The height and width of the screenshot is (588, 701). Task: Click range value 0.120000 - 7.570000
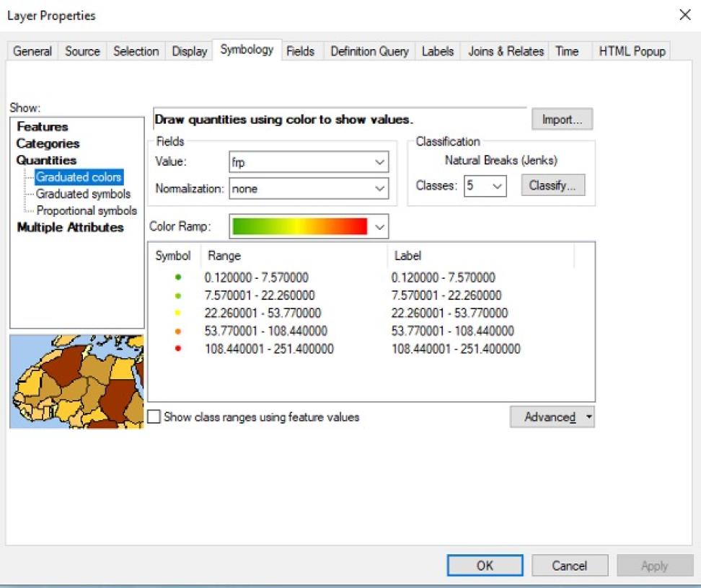[257, 277]
